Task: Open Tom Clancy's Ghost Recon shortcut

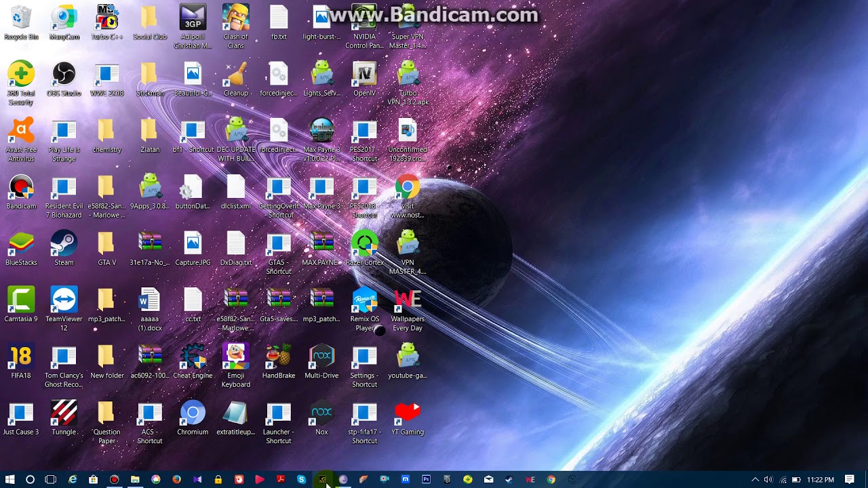Action: (64, 366)
